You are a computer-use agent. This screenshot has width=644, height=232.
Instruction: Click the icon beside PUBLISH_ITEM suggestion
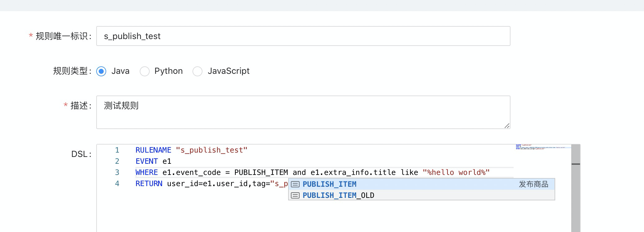pos(295,184)
